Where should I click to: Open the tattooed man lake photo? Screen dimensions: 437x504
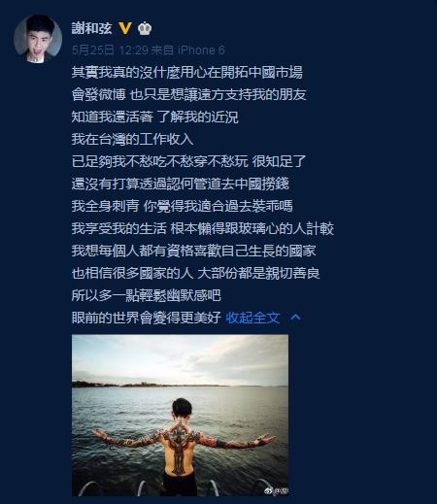tap(180, 416)
